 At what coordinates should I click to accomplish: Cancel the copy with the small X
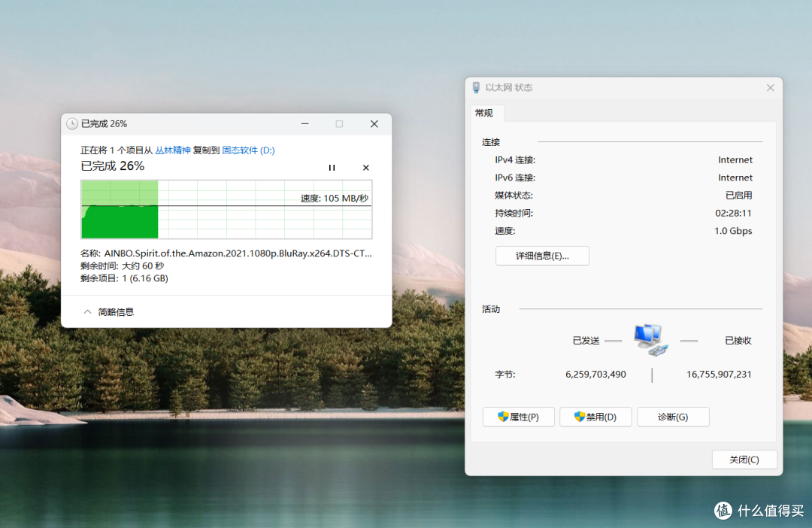pos(366,168)
